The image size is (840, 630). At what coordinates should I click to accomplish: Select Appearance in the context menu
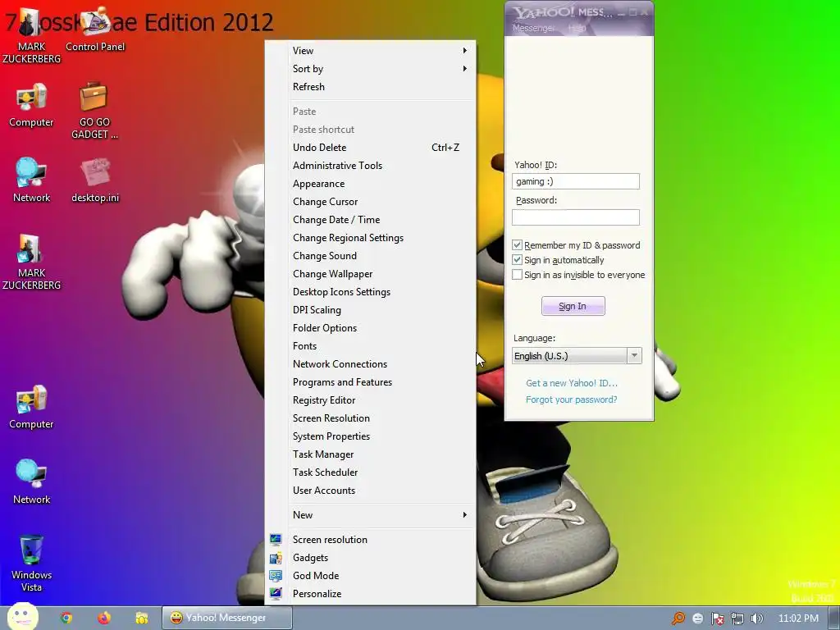pyautogui.click(x=370, y=184)
